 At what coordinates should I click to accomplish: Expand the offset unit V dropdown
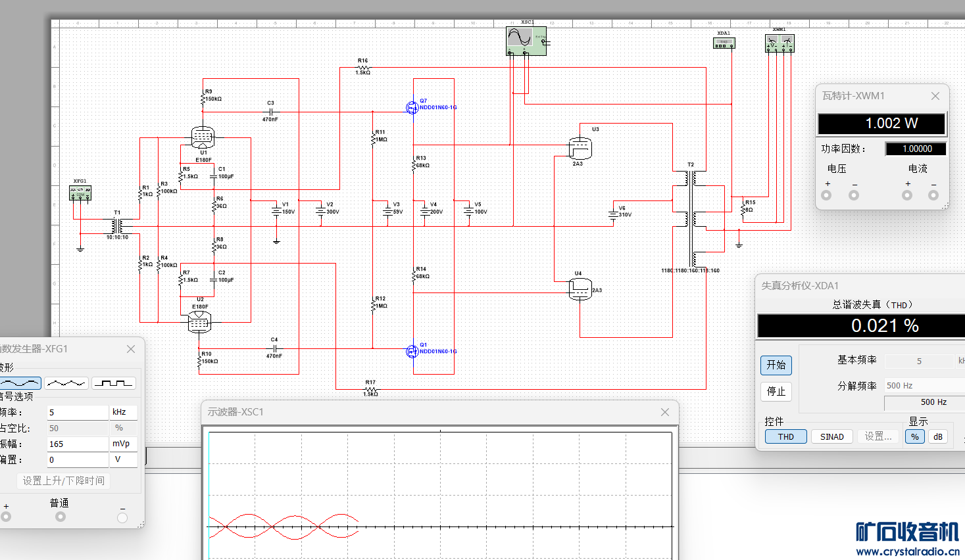click(123, 459)
